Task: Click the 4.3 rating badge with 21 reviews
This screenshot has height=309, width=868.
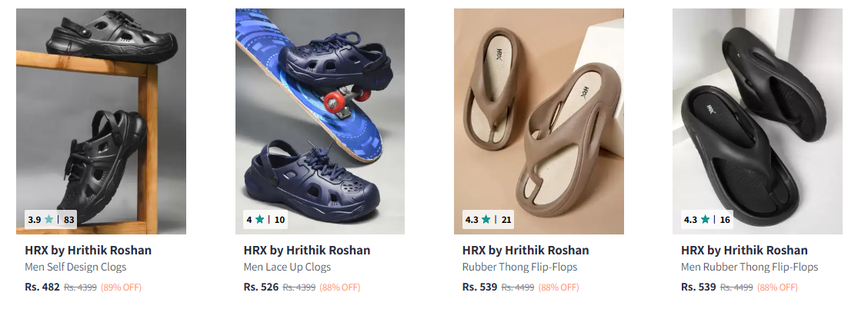Action: (488, 219)
